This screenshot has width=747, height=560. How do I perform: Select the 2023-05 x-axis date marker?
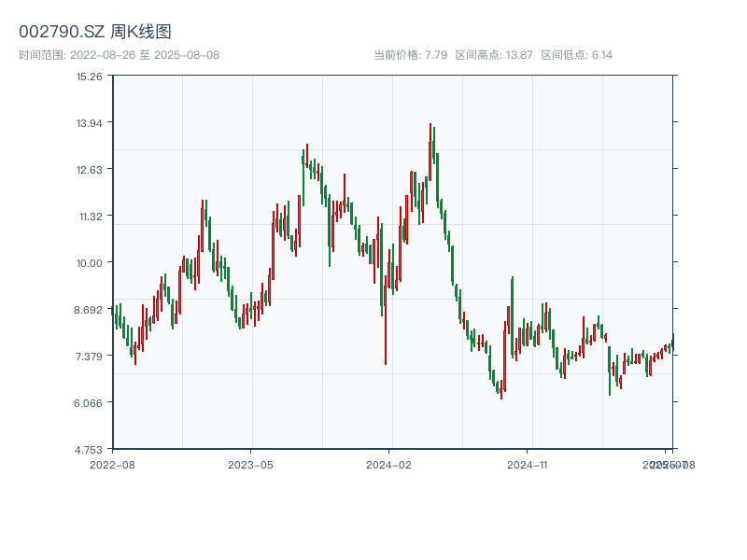tap(250, 464)
